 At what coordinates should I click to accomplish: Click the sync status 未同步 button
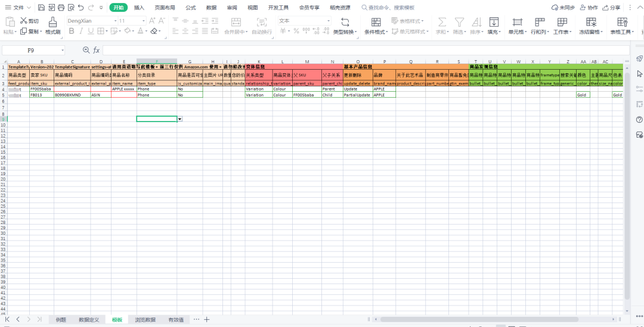coord(563,7)
